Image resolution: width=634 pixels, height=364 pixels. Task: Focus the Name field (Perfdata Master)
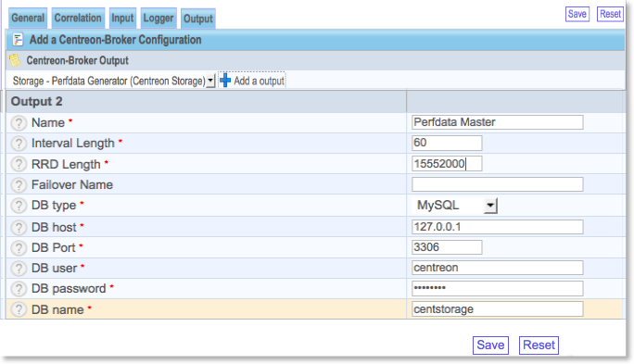click(498, 122)
